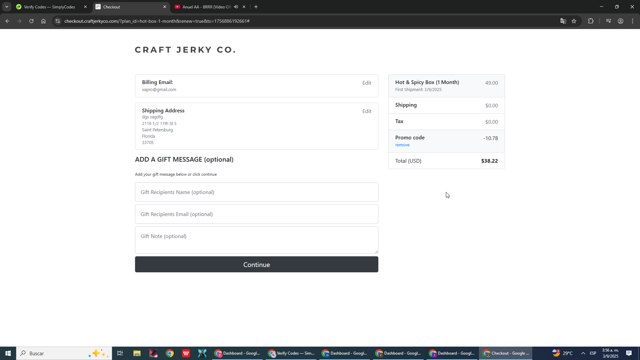Click the Gift Recipients Name field

256,192
